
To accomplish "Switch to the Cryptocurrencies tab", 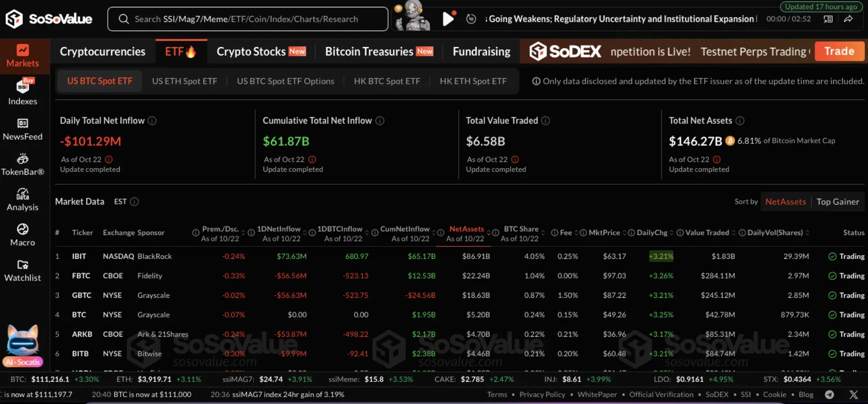I will click(x=103, y=51).
